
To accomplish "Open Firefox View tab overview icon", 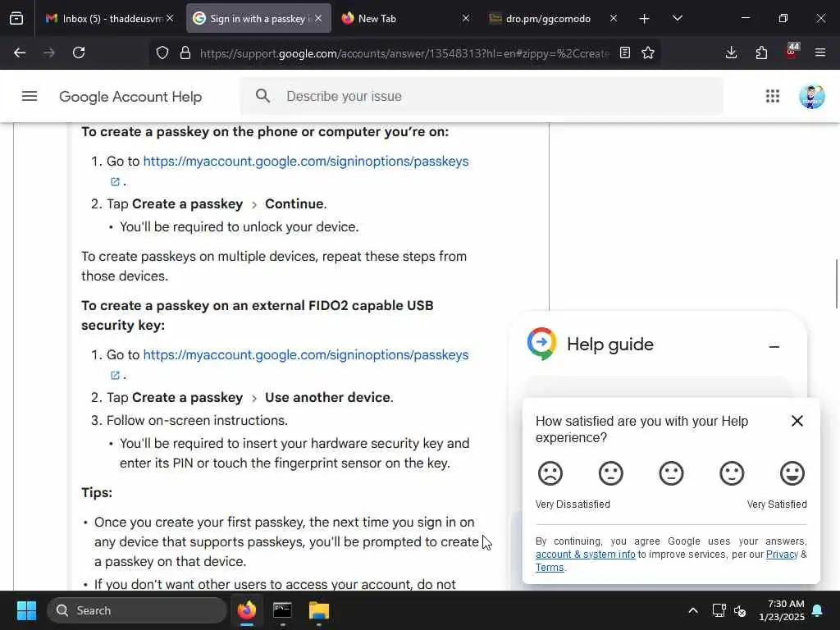I will [x=16, y=19].
